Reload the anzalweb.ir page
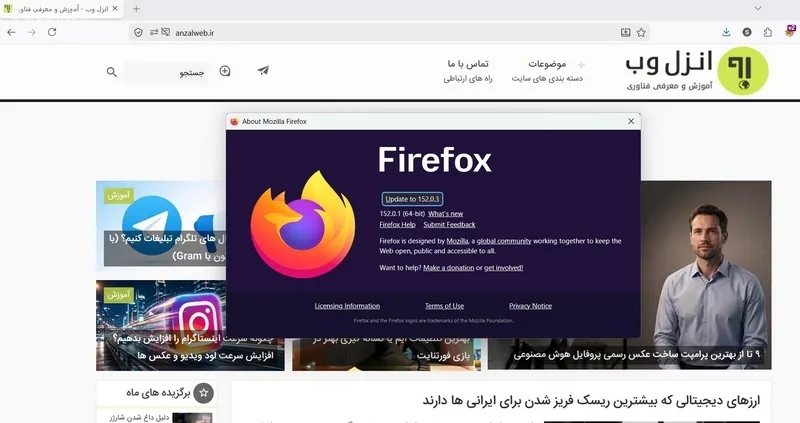The height and width of the screenshot is (423, 800). pyautogui.click(x=52, y=32)
